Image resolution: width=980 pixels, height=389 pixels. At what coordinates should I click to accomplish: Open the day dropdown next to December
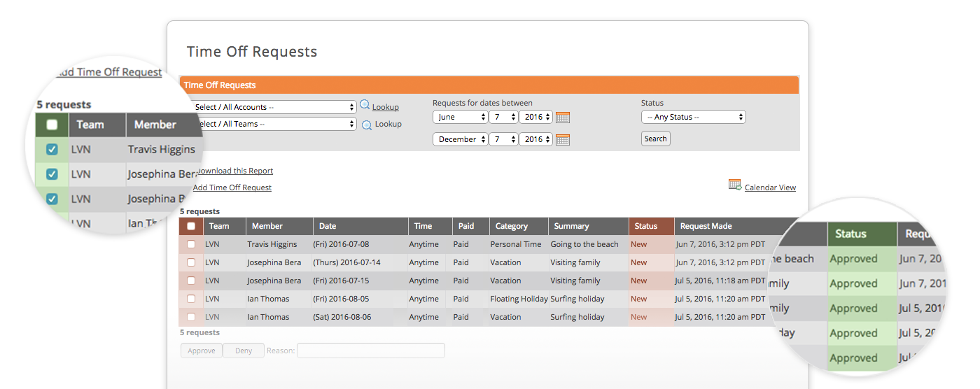tap(503, 139)
